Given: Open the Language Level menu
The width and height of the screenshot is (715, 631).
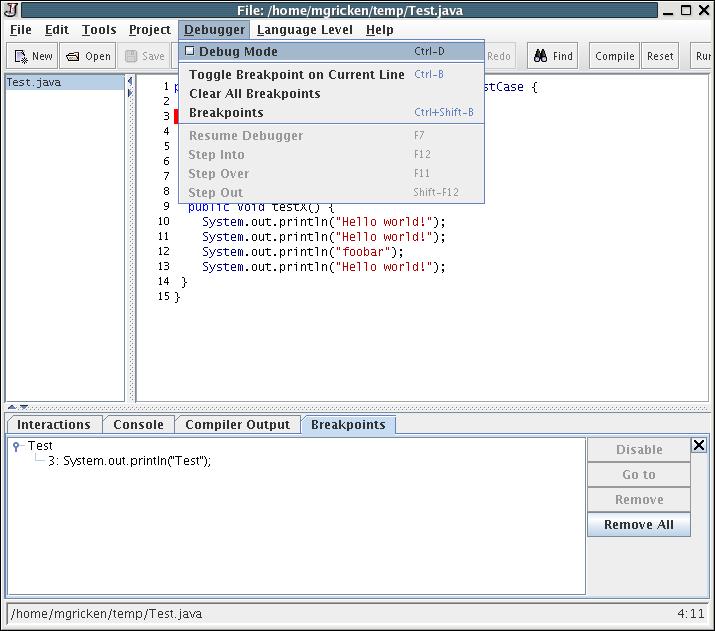Looking at the screenshot, I should tap(304, 30).
